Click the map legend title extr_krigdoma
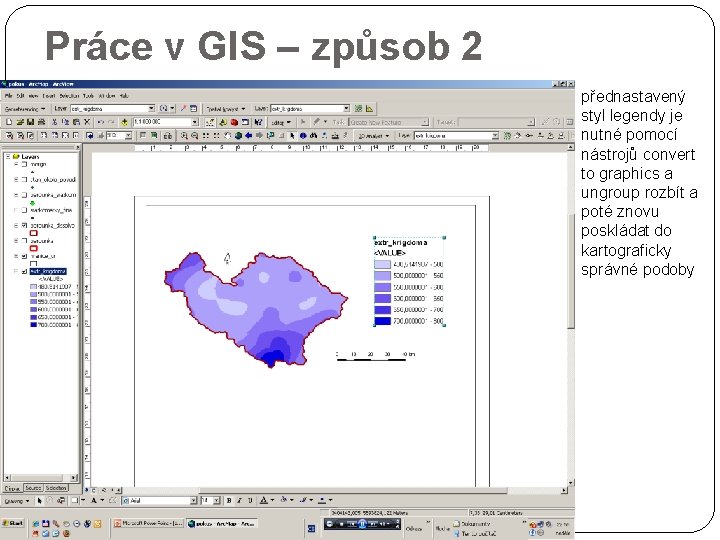The image size is (720, 540). tap(401, 242)
